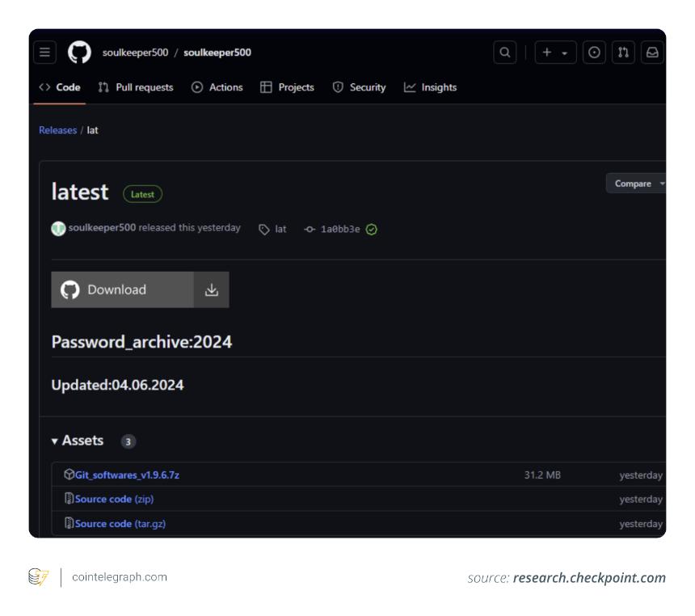Screen dimensions: 695x616
Task: Open commit 1a0bb3e
Action: click(x=340, y=230)
